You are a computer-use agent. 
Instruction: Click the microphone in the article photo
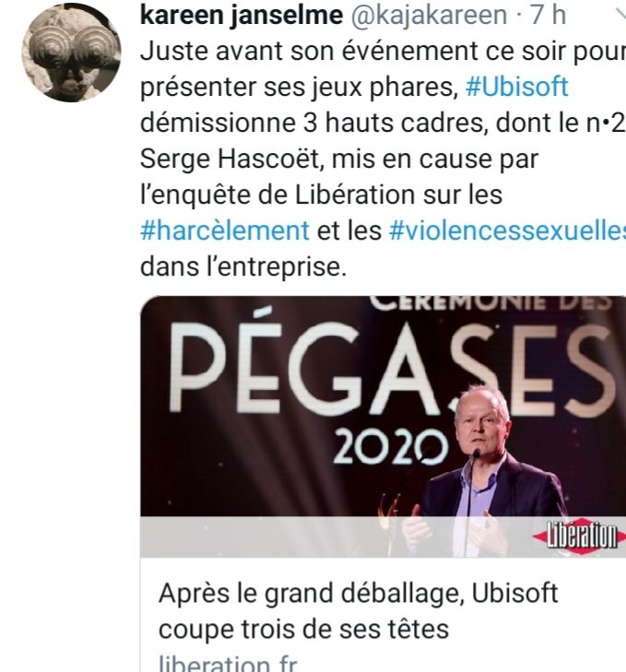(x=475, y=455)
